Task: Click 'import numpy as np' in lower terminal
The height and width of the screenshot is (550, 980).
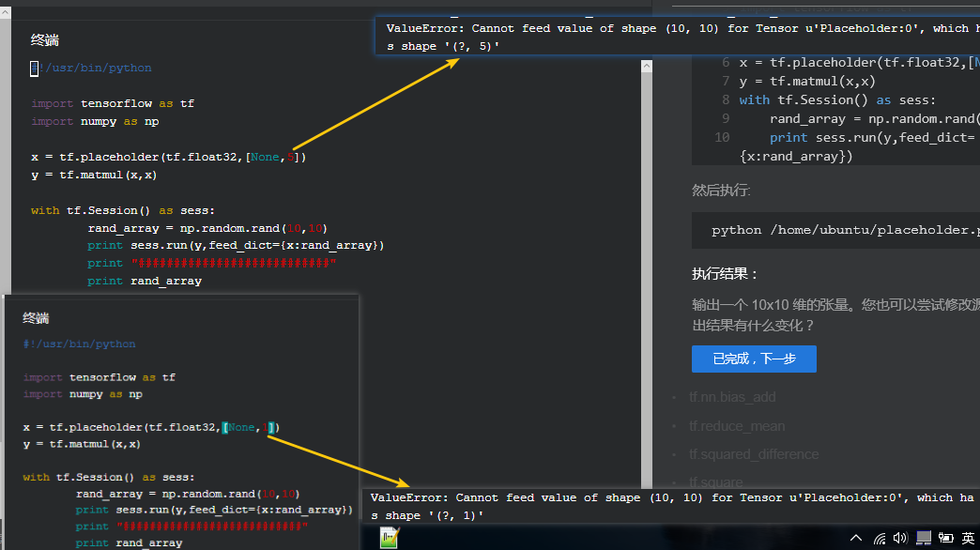Action: point(83,394)
